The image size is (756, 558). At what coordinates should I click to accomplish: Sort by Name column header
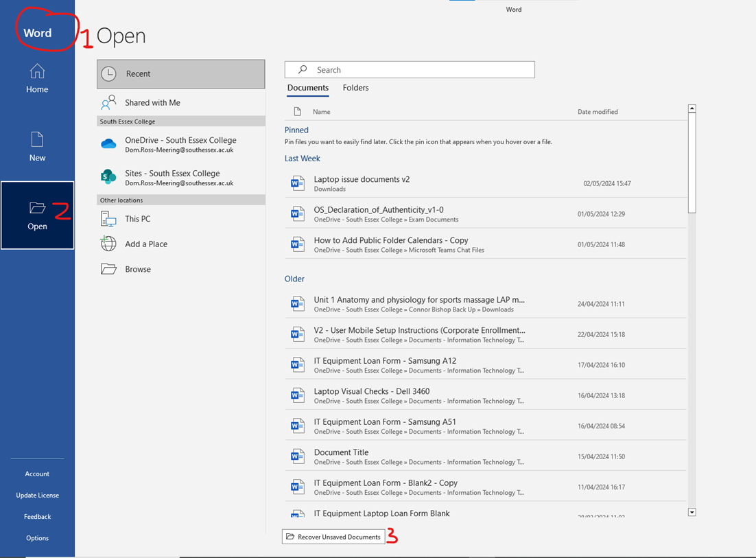[322, 111]
